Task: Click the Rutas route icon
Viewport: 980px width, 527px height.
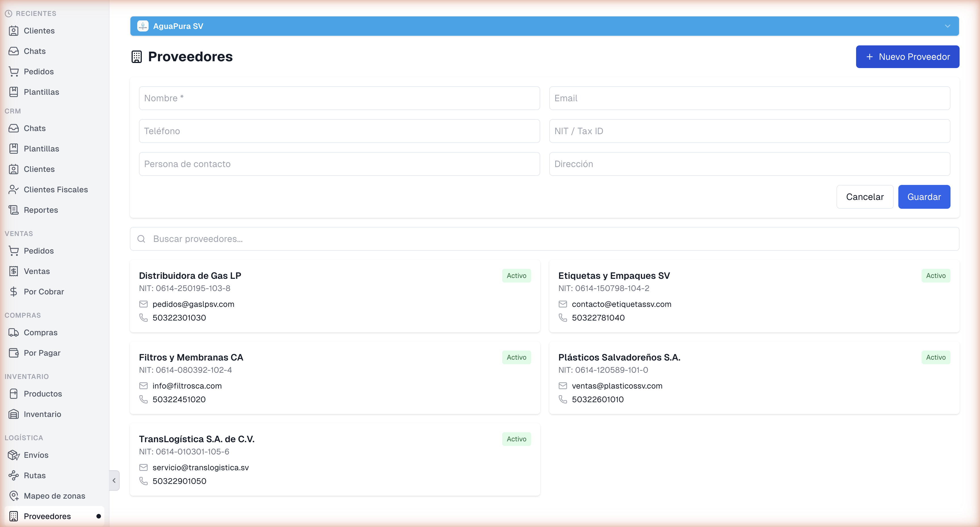Action: pos(14,475)
